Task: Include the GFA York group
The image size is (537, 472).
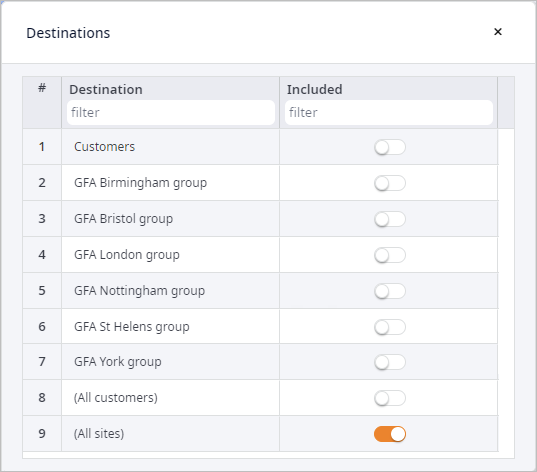Action: pyautogui.click(x=390, y=362)
